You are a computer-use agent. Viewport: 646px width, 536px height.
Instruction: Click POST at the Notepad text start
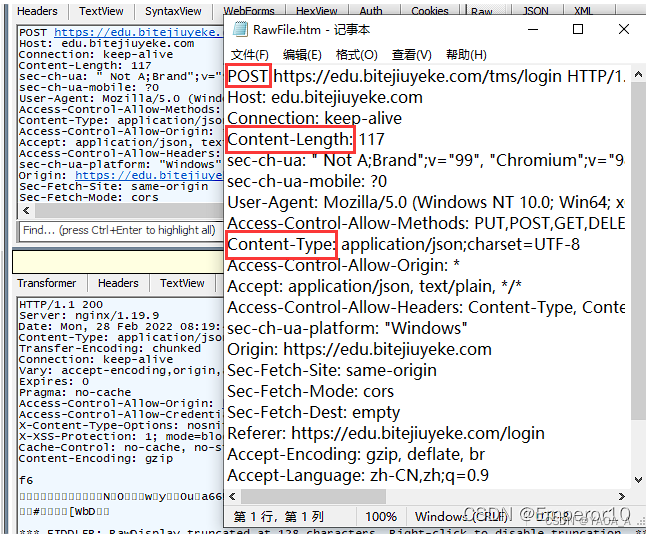[x=248, y=76]
